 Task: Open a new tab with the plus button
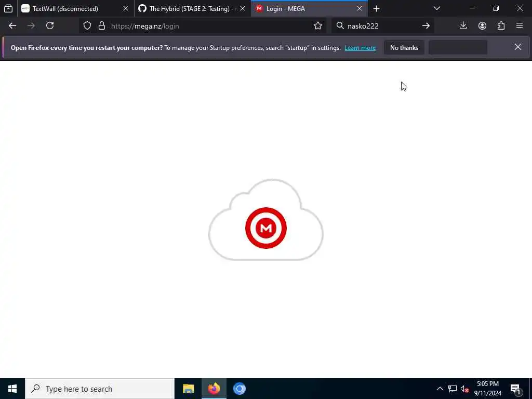tap(376, 8)
